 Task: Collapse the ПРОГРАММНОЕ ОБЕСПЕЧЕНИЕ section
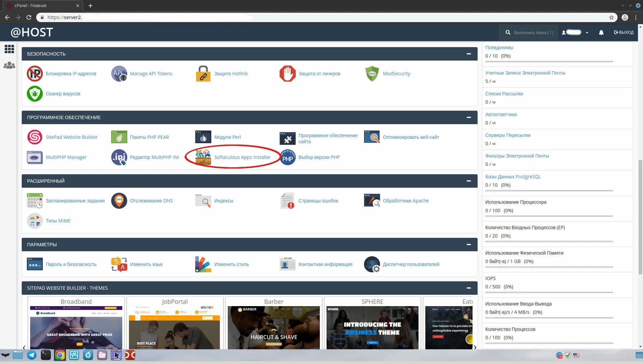[469, 117]
